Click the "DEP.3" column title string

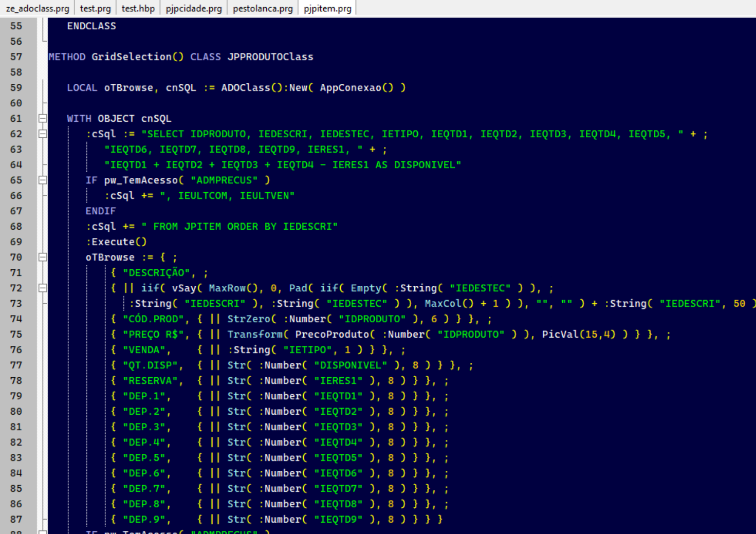coord(144,427)
